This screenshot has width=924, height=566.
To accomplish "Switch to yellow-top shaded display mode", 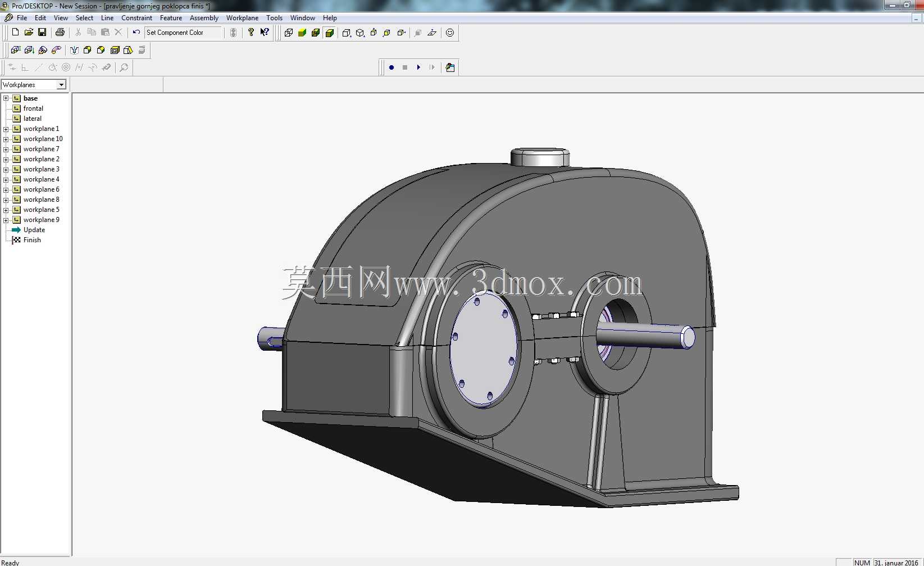I will point(302,33).
